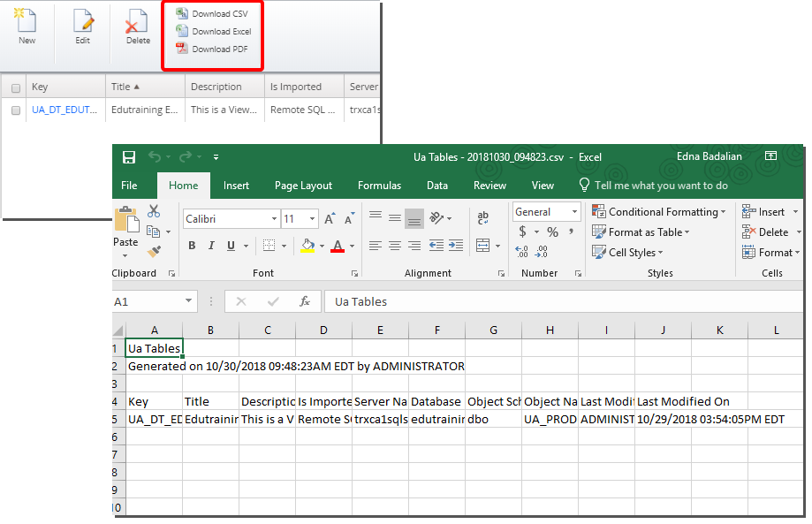The width and height of the screenshot is (812, 524).
Task: Click Tell me what you want to do
Action: [654, 186]
